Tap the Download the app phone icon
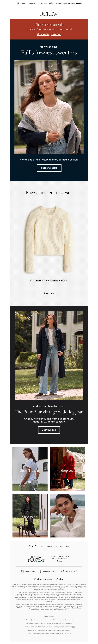 [41, 571]
